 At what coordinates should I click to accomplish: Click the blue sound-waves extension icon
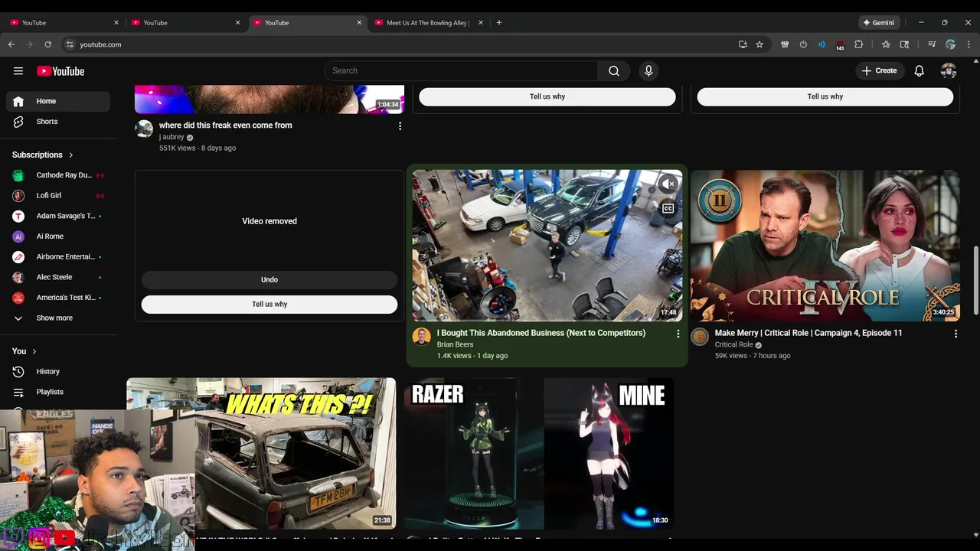(x=822, y=44)
